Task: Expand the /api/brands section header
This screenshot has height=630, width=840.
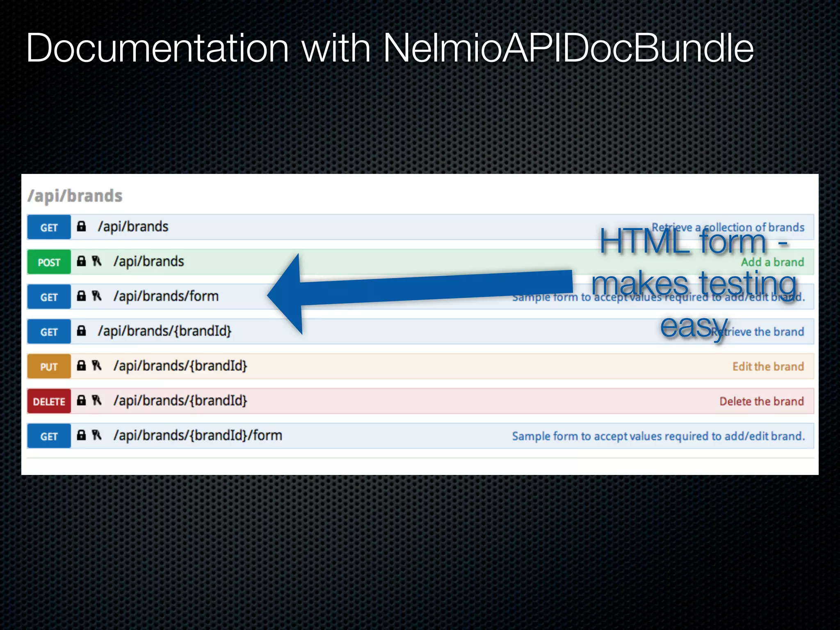Action: click(x=75, y=196)
